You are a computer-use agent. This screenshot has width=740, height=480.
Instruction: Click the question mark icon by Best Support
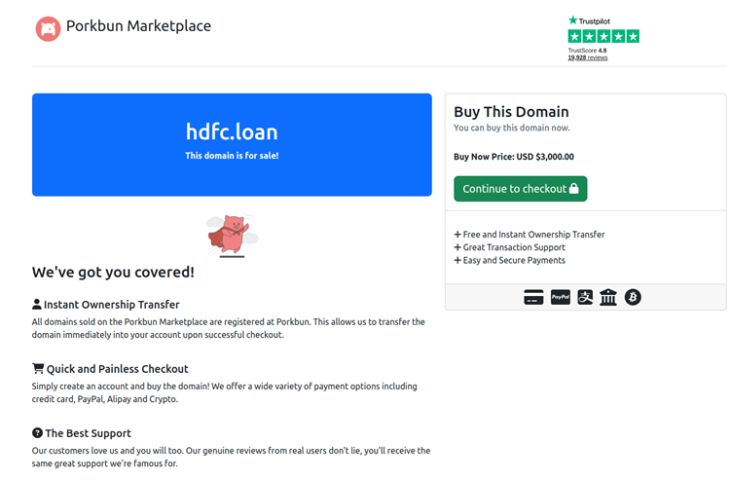[x=37, y=432]
